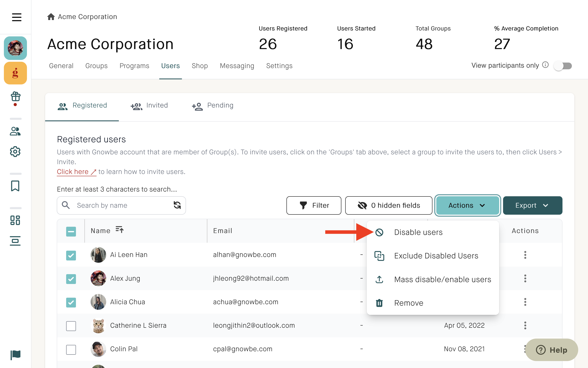Switch to the General tab

pyautogui.click(x=61, y=66)
